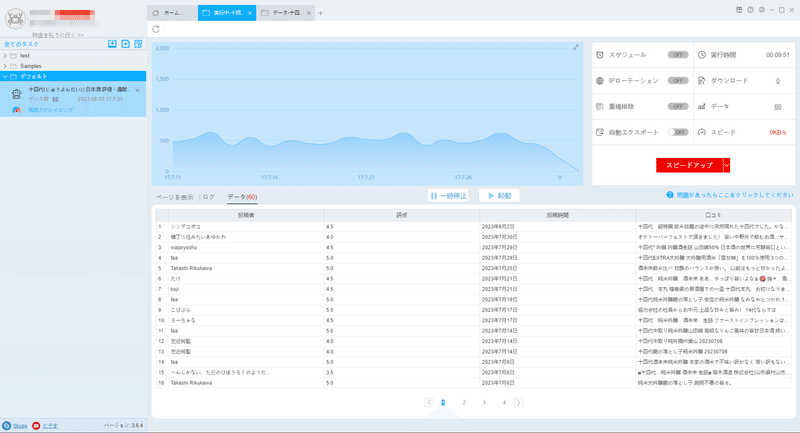Switch to the データ-十四 tab

(x=287, y=13)
